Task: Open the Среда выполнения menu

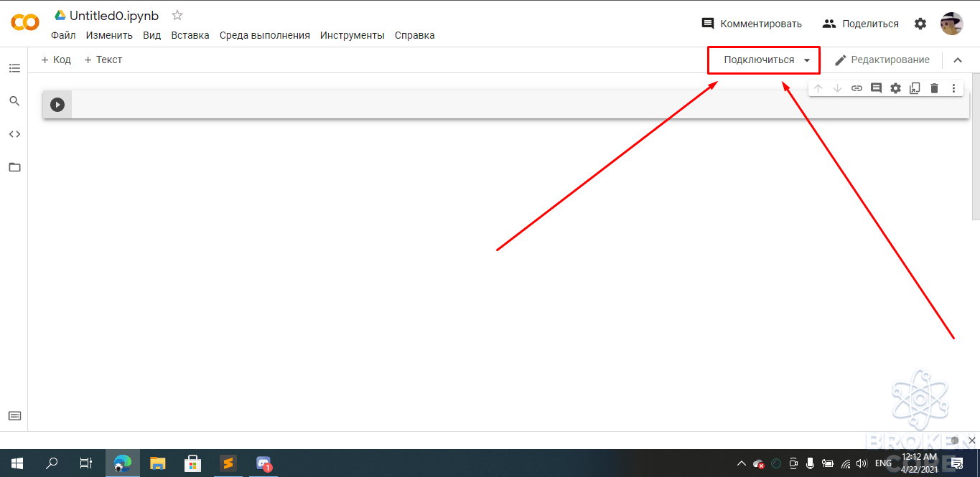Action: [x=265, y=35]
